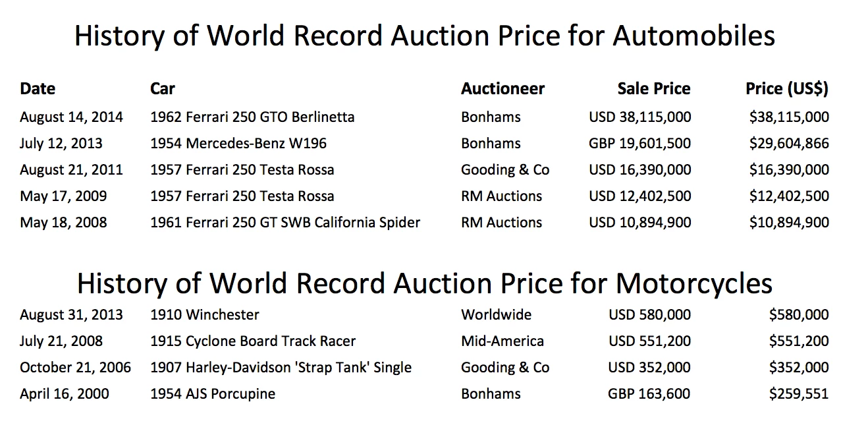The height and width of the screenshot is (431, 868).
Task: Select the 'Price (US$)' column header
Action: click(786, 88)
